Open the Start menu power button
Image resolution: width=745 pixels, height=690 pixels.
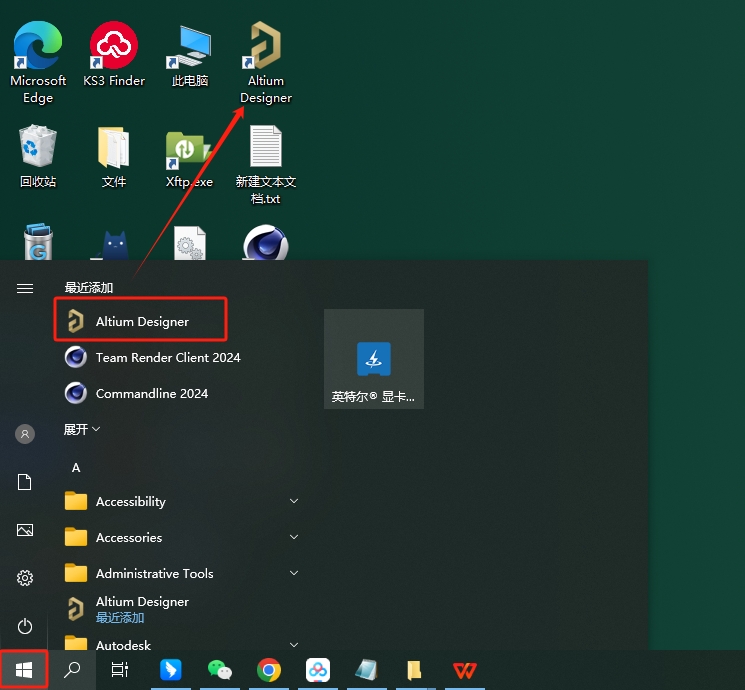click(x=25, y=626)
